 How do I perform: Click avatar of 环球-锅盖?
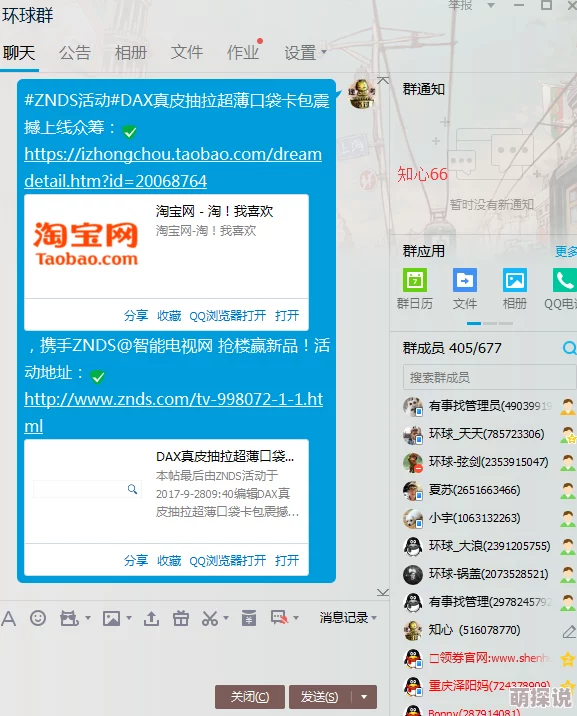(x=413, y=574)
